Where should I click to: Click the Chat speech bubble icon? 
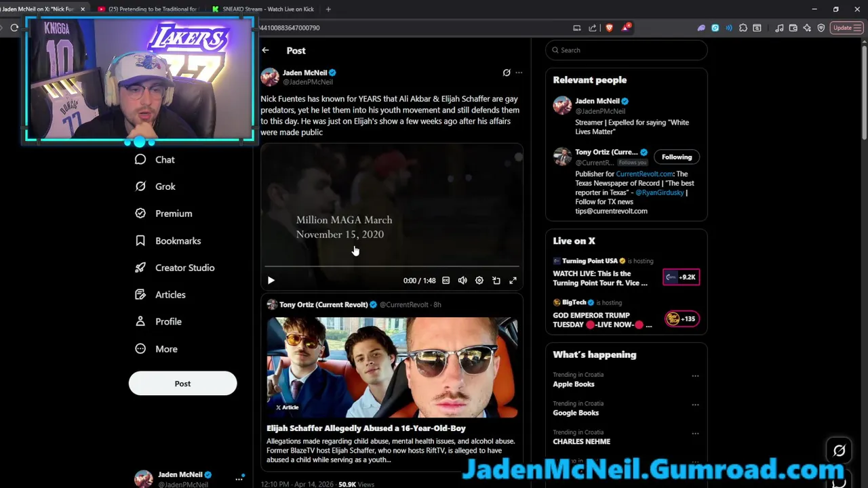tap(140, 159)
